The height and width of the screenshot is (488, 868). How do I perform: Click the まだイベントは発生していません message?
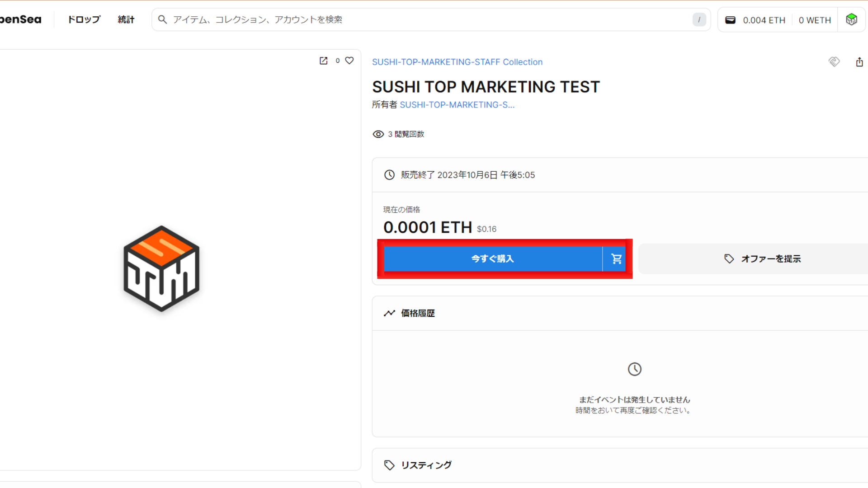634,399
